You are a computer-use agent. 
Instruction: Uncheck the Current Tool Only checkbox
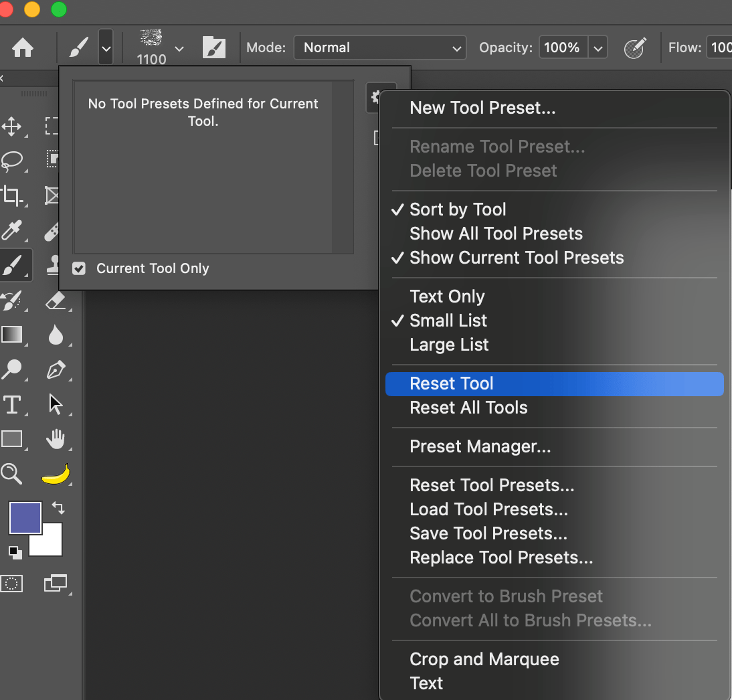coord(79,268)
